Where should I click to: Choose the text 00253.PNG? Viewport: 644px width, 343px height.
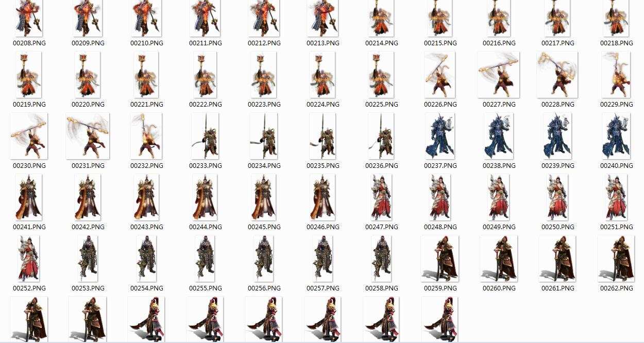(88, 288)
